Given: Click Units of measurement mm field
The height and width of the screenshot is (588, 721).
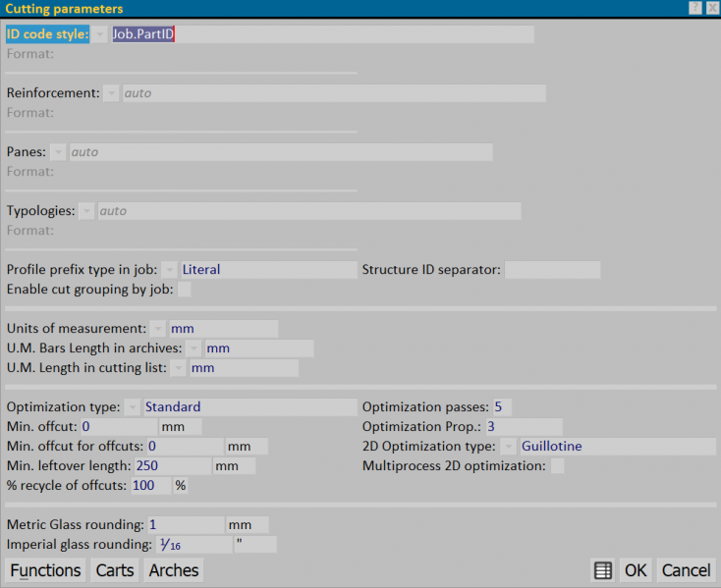Looking at the screenshot, I should (x=224, y=329).
